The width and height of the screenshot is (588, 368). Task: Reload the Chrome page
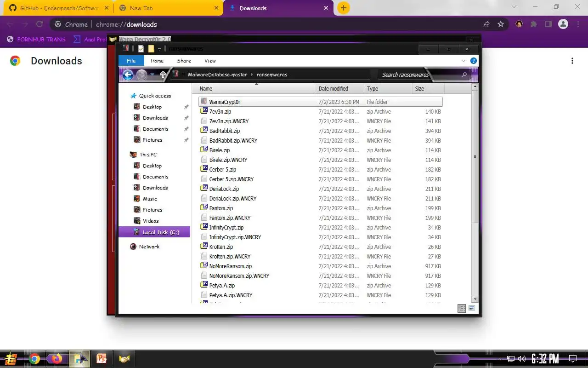coord(40,24)
